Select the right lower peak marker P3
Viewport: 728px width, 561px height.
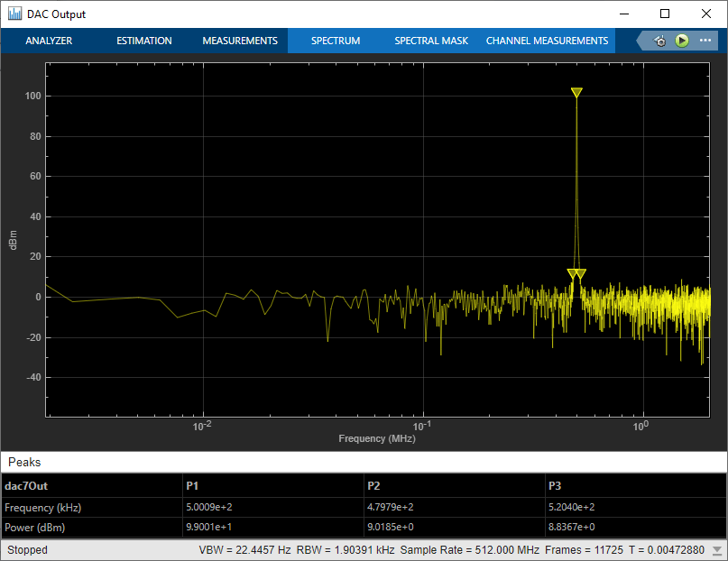coord(581,274)
